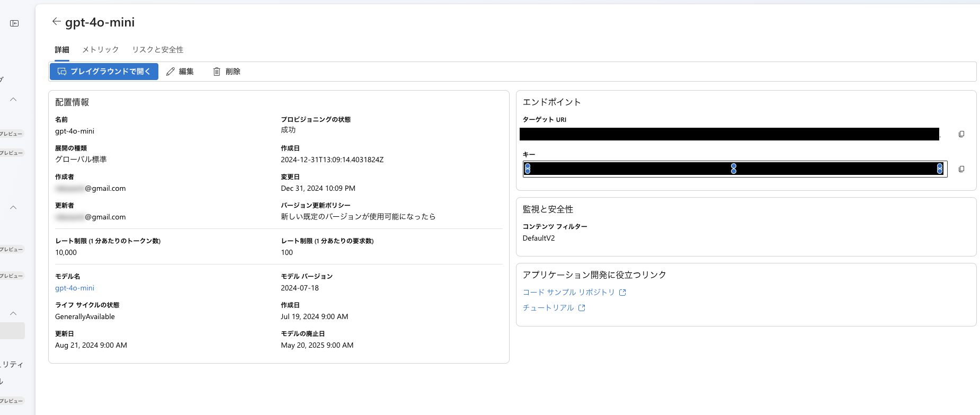980x415 pixels.
Task: Open external icon next to コード サンプル リポジトリ
Action: click(x=622, y=293)
